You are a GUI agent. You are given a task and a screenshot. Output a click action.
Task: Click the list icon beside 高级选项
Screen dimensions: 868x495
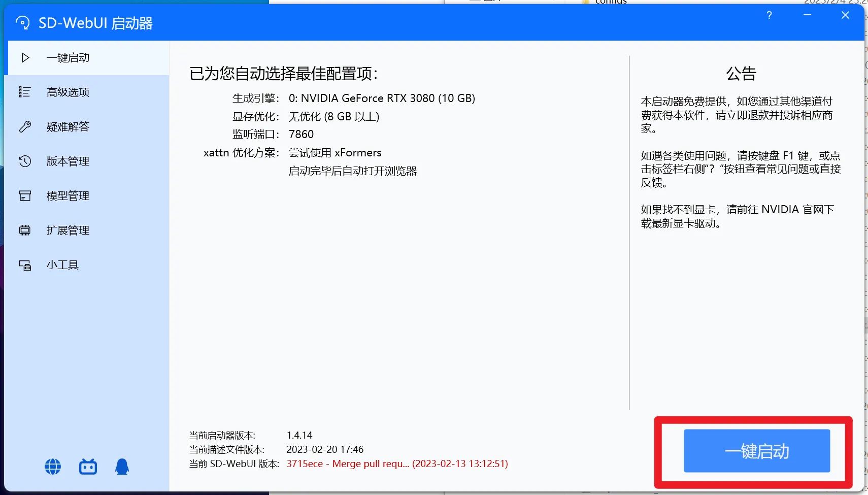pos(25,92)
